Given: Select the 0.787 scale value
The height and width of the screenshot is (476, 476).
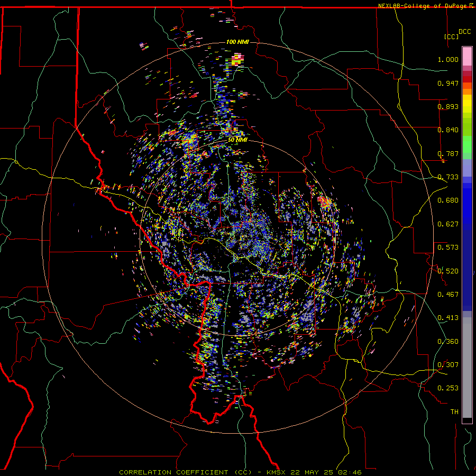Looking at the screenshot, I should tap(448, 153).
